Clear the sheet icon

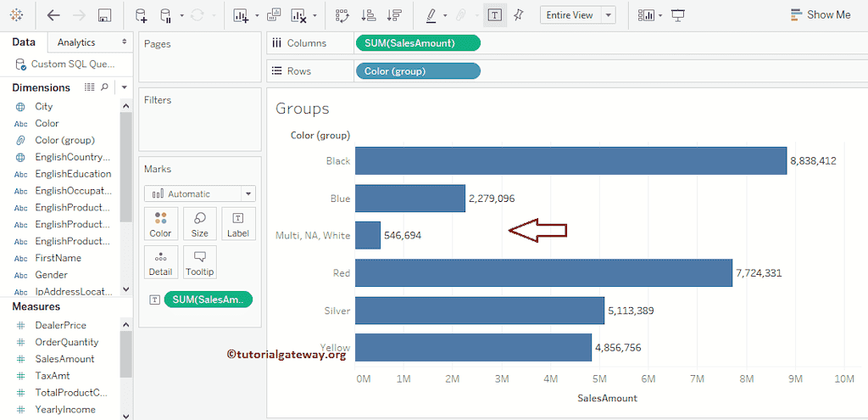click(x=299, y=15)
